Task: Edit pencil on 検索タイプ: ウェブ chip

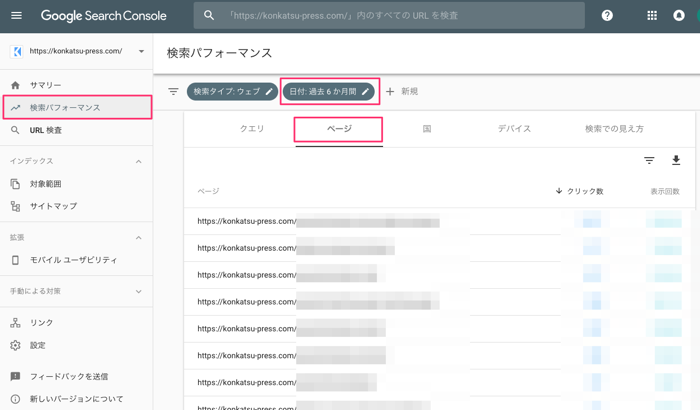Action: pos(269,92)
